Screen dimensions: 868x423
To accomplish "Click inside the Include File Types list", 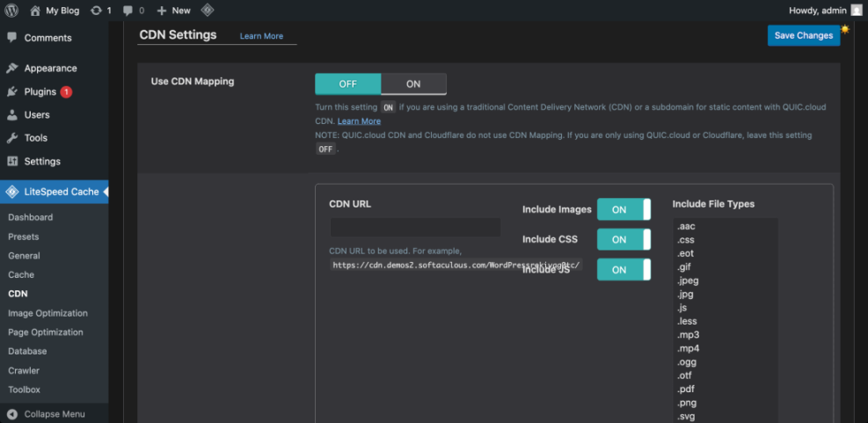I will click(x=726, y=321).
